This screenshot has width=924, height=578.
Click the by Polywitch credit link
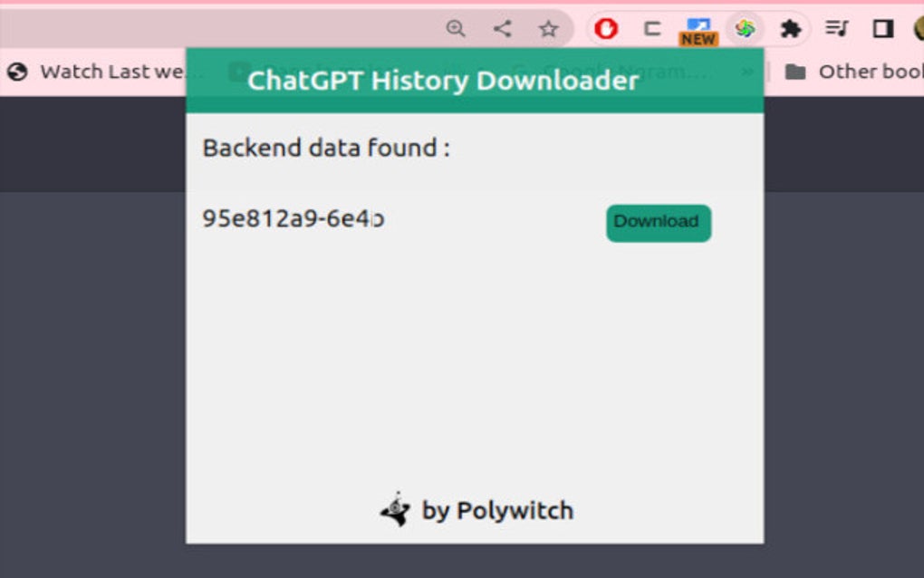(496, 511)
